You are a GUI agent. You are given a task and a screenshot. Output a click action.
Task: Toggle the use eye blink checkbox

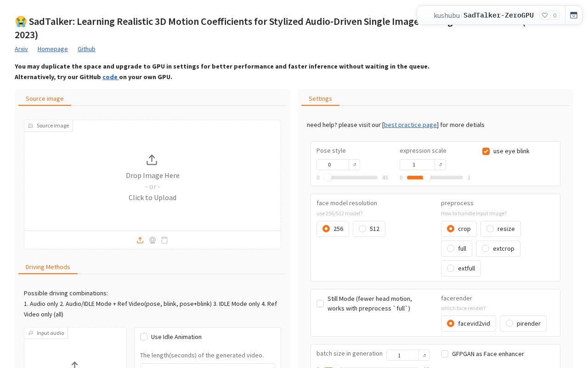click(486, 151)
